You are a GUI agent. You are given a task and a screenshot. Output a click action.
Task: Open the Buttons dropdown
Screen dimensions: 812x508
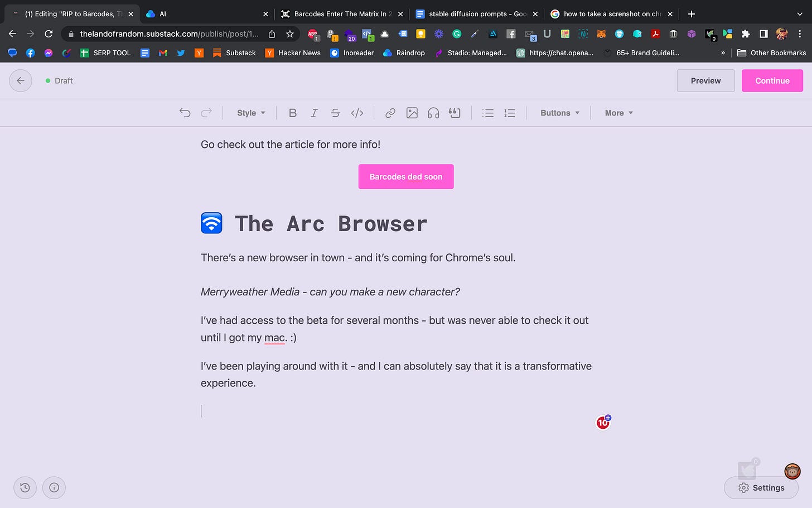pos(560,113)
